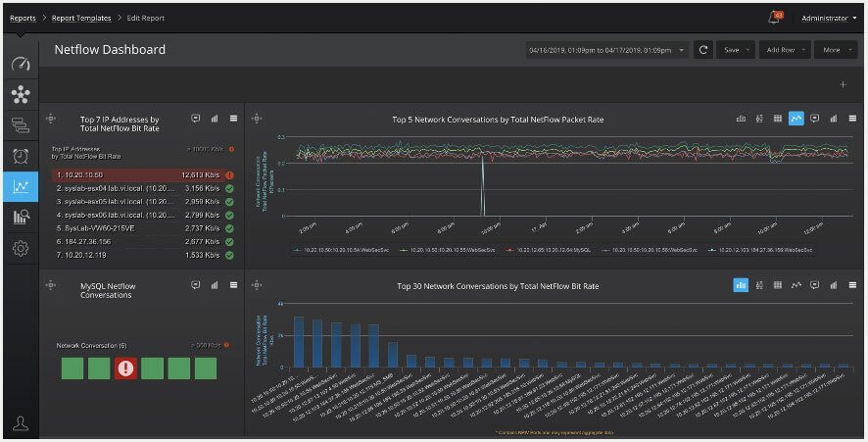Select the SysLab-VW60-215VE row
868x442 pixels.
(138, 228)
